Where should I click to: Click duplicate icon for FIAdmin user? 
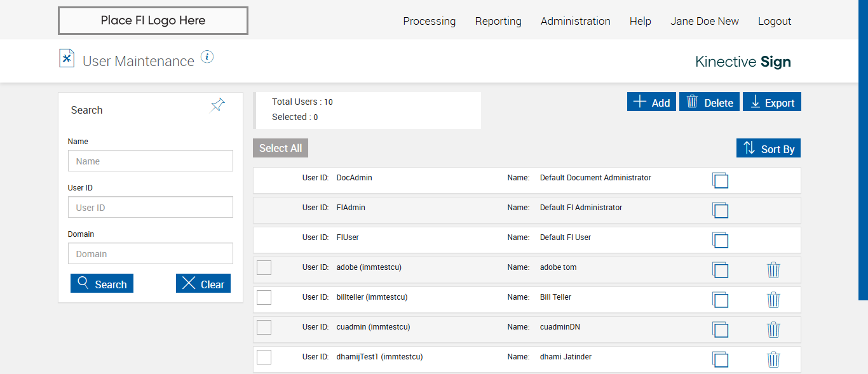pos(720,210)
